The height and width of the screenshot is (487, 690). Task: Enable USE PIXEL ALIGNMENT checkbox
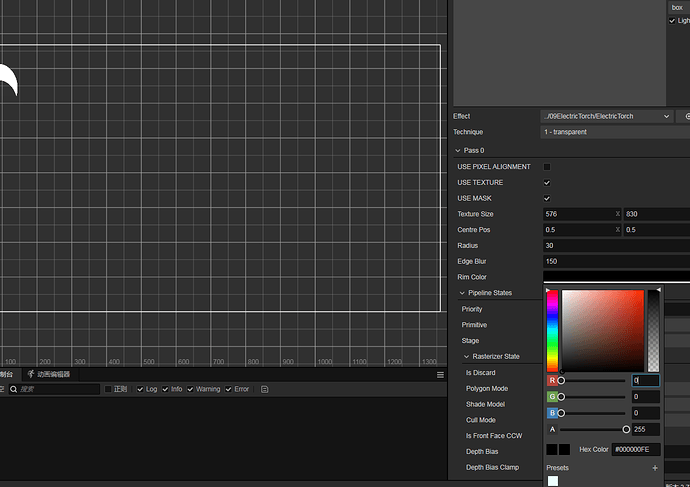547,167
